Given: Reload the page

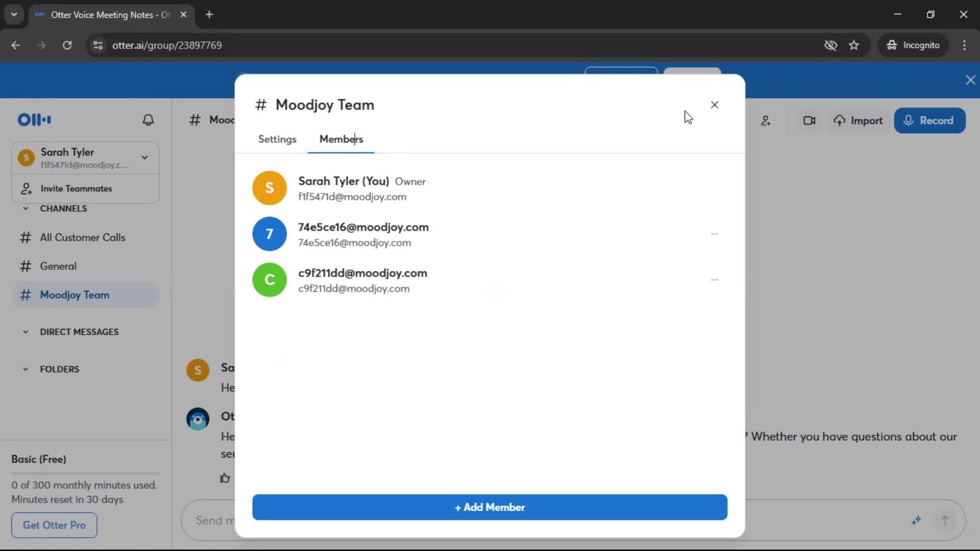Looking at the screenshot, I should tap(67, 45).
